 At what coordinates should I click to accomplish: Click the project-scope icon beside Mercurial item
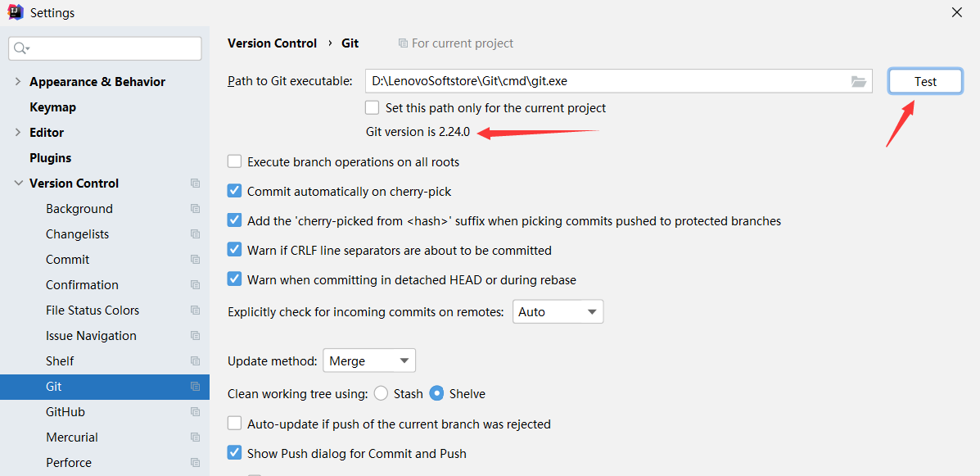[195, 437]
